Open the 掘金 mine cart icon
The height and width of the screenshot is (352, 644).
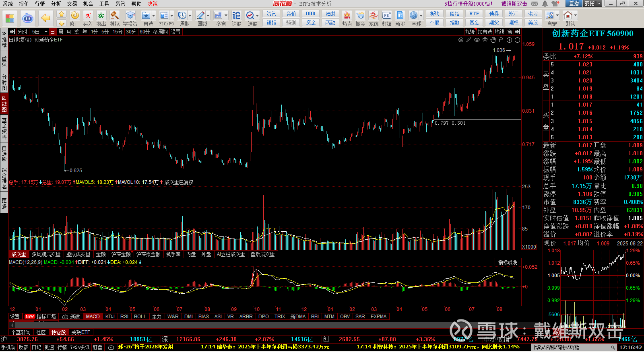click(360, 15)
